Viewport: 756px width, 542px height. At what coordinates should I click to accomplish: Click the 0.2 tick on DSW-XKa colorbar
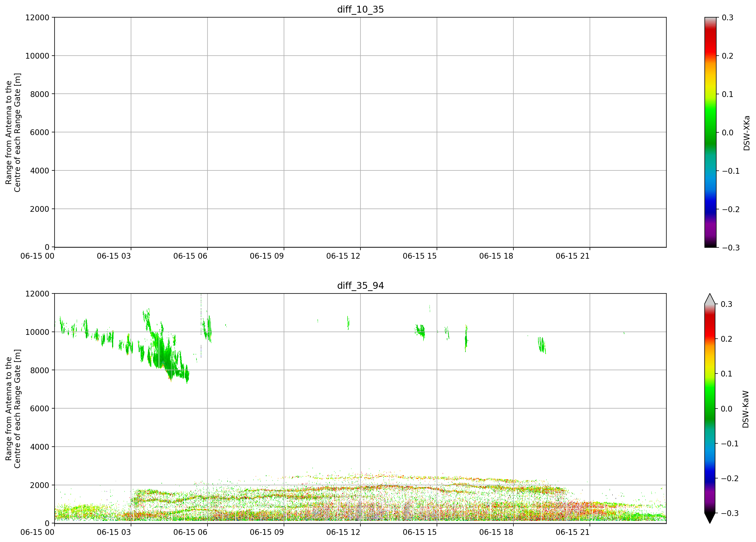pyautogui.click(x=728, y=56)
